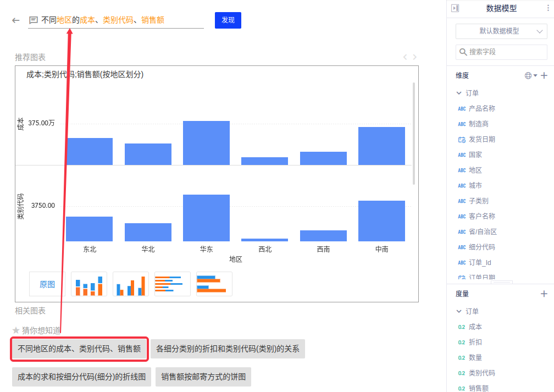The image size is (554, 392).
Task: Click the back arrow beside the query box
Action: coord(16,20)
